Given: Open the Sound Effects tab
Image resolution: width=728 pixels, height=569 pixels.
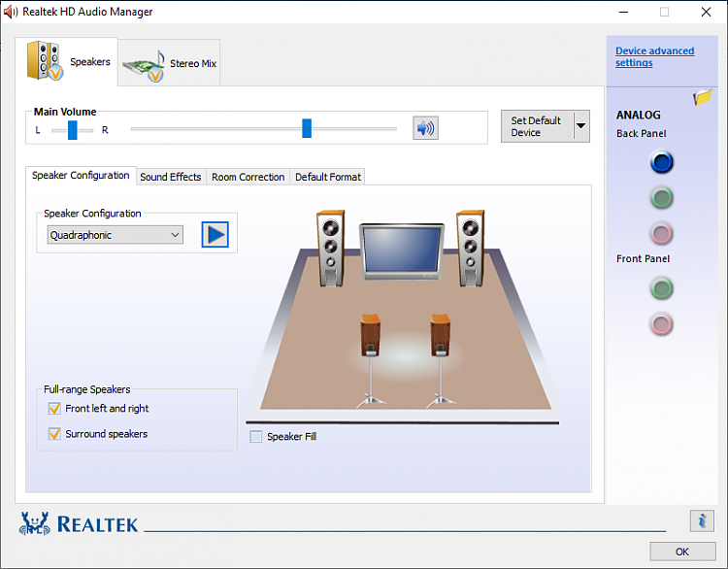Looking at the screenshot, I should (x=171, y=177).
